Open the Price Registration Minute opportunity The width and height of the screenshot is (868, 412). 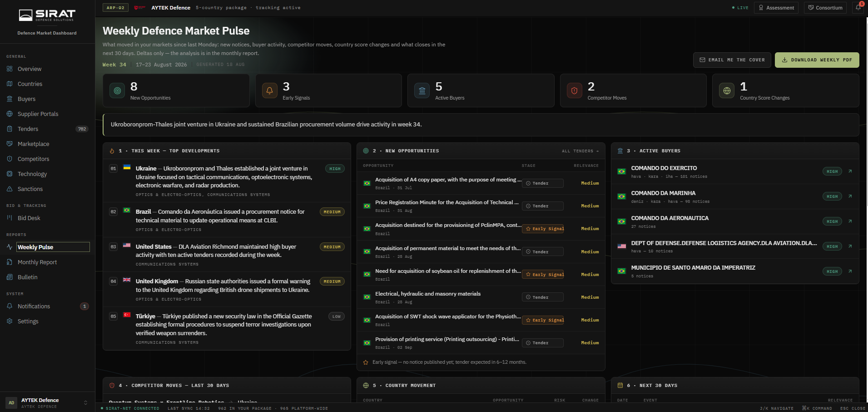pos(481,206)
